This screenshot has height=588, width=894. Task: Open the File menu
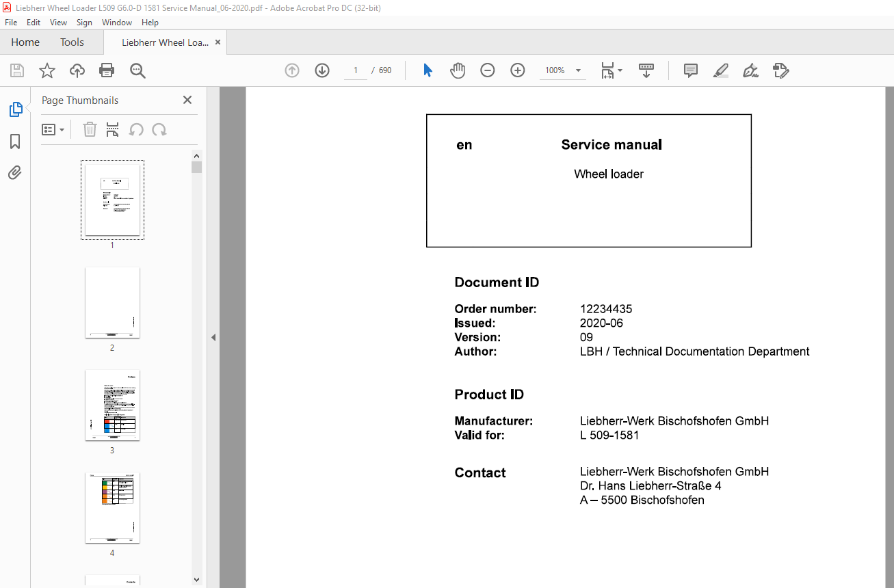pos(11,23)
